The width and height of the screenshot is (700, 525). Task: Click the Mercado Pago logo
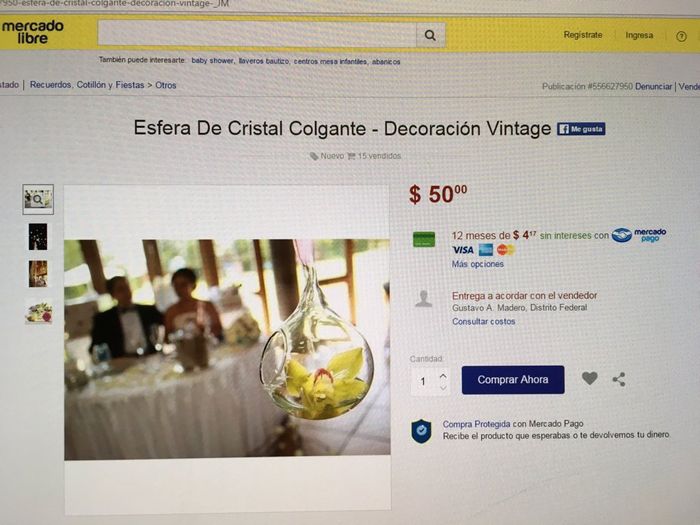click(639, 235)
